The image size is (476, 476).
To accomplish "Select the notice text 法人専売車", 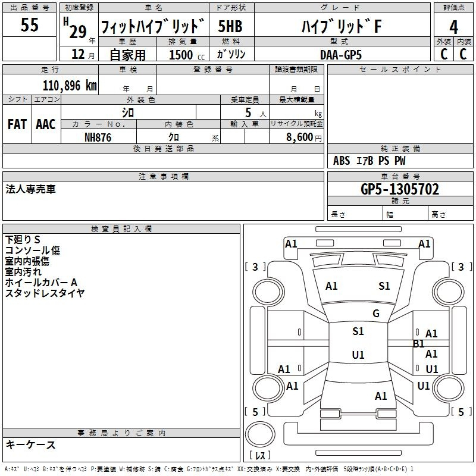I will 30,189.
